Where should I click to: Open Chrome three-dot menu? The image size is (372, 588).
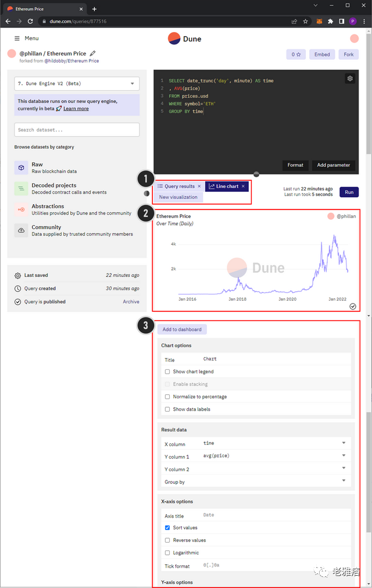pyautogui.click(x=364, y=22)
